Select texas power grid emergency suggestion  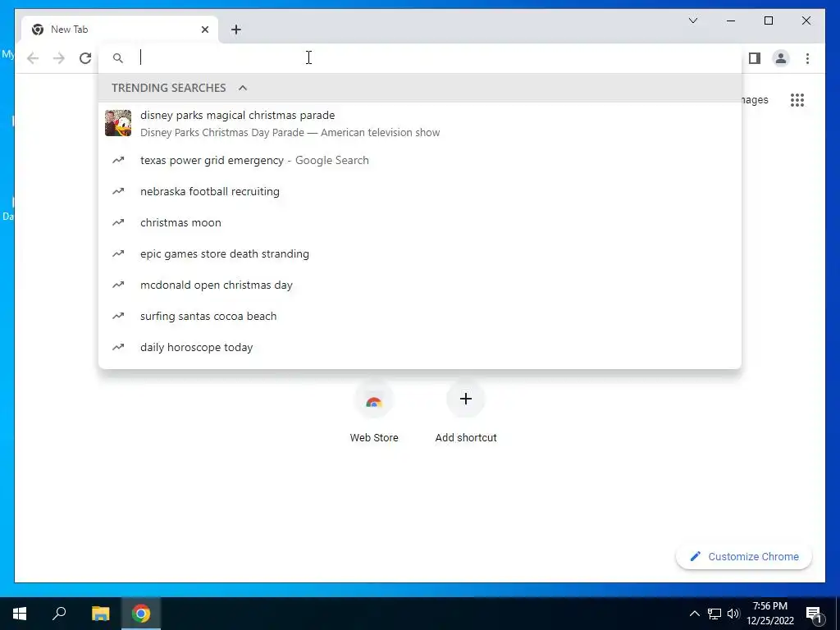point(420,160)
